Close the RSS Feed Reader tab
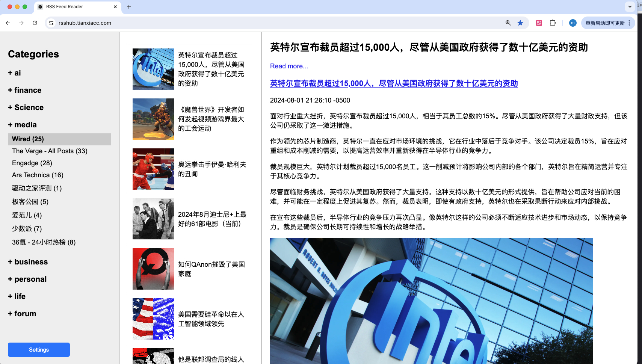This screenshot has width=642, height=364. click(x=115, y=7)
